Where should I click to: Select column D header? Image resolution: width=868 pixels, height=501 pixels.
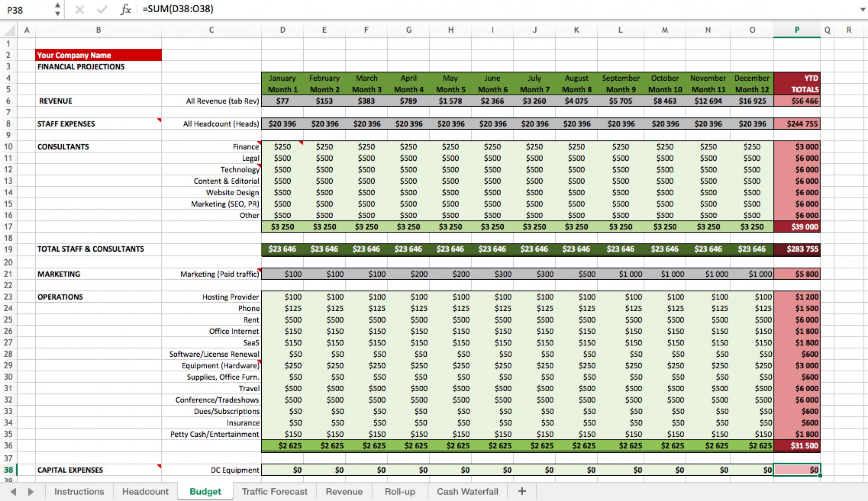283,30
